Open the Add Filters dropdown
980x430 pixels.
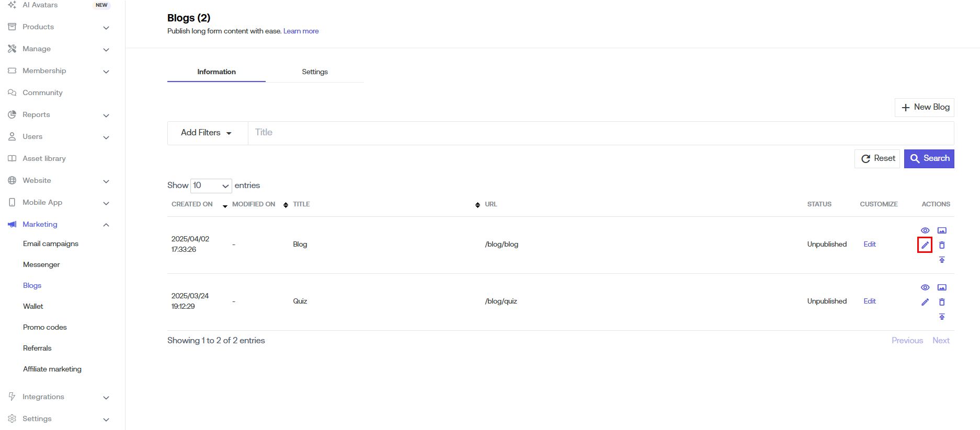pos(207,133)
